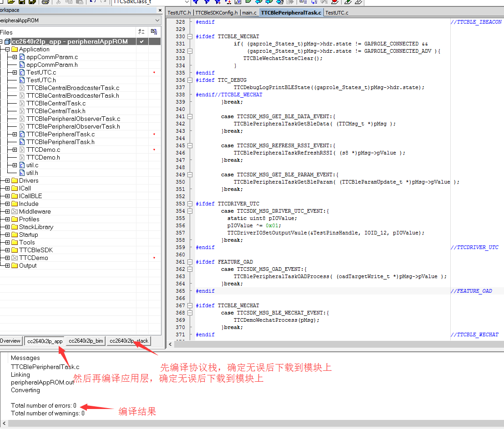Expand the util.c tree node
504x429 pixels.
click(15, 165)
